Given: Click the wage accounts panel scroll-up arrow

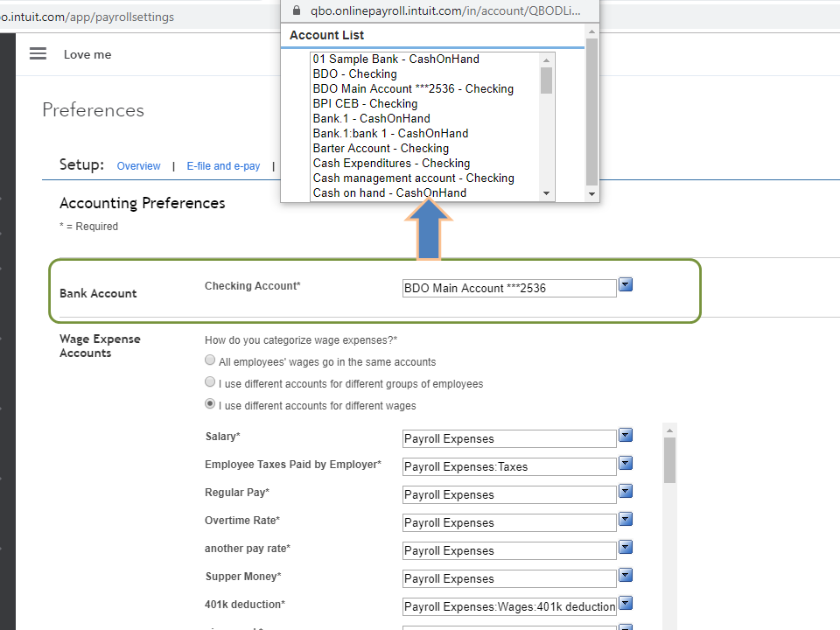Looking at the screenshot, I should tap(669, 430).
